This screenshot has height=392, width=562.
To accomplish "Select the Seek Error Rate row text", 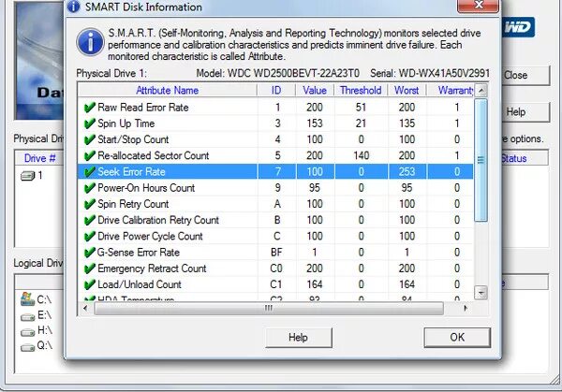I will coord(131,172).
